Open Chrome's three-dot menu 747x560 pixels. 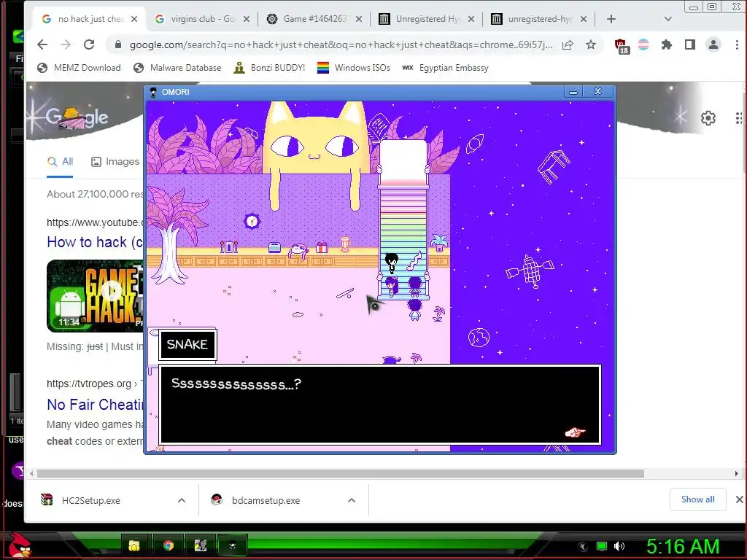click(x=737, y=44)
